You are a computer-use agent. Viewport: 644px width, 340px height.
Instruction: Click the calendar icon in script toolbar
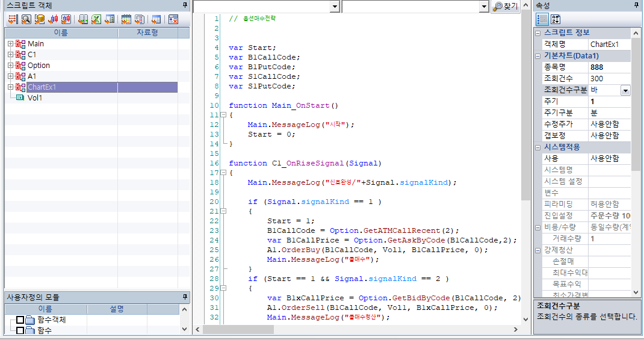click(x=126, y=19)
